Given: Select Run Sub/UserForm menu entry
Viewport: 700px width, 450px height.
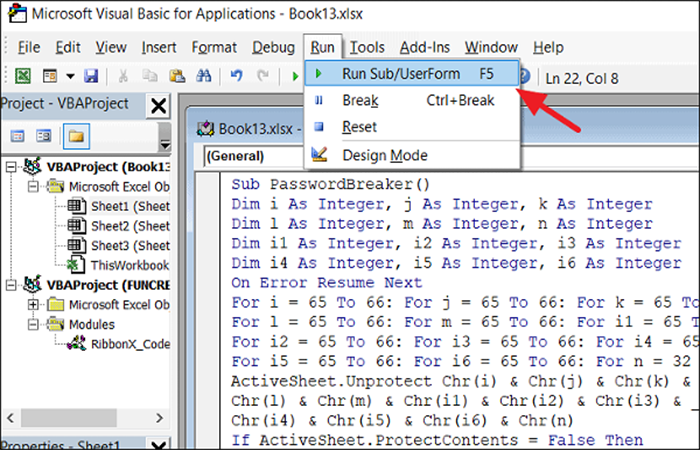Looking at the screenshot, I should (x=412, y=74).
